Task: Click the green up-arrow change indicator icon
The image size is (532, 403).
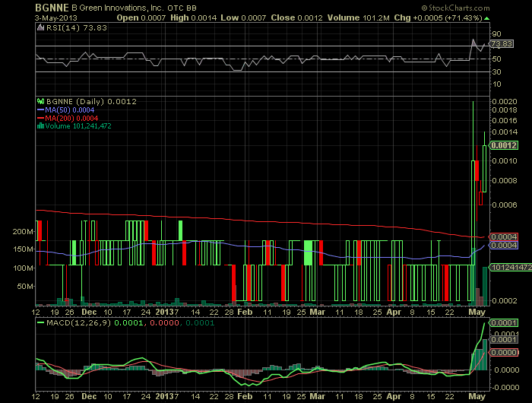Action: [x=487, y=18]
